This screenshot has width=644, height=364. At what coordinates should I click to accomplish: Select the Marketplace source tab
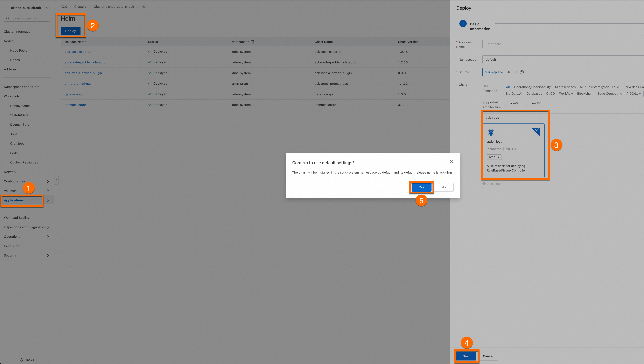click(x=494, y=72)
